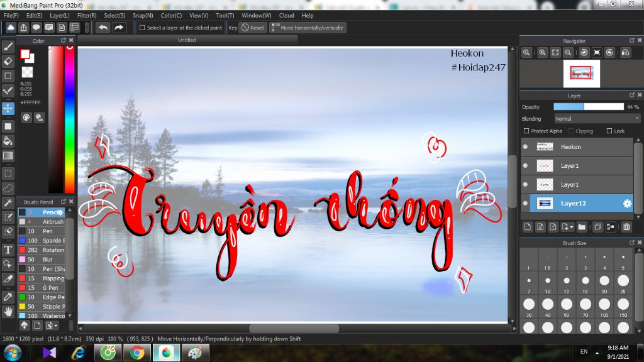Rotate canvas left in Navigator
This screenshot has width=644, height=362.
(584, 53)
